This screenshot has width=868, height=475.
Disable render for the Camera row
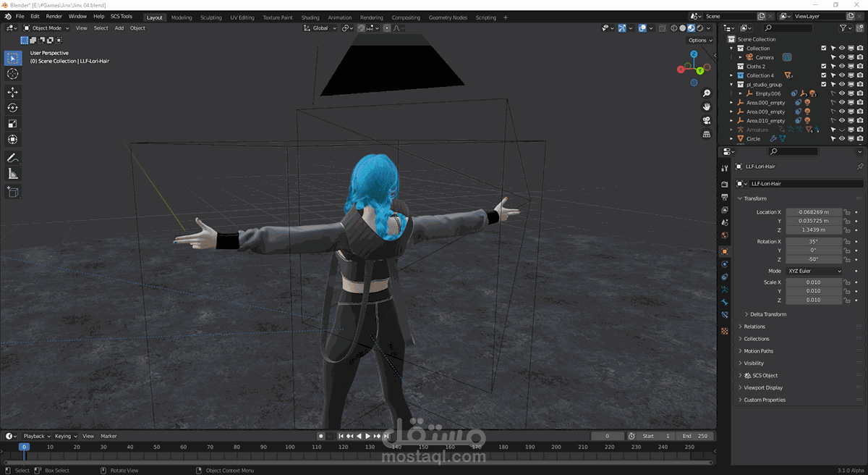(x=859, y=57)
